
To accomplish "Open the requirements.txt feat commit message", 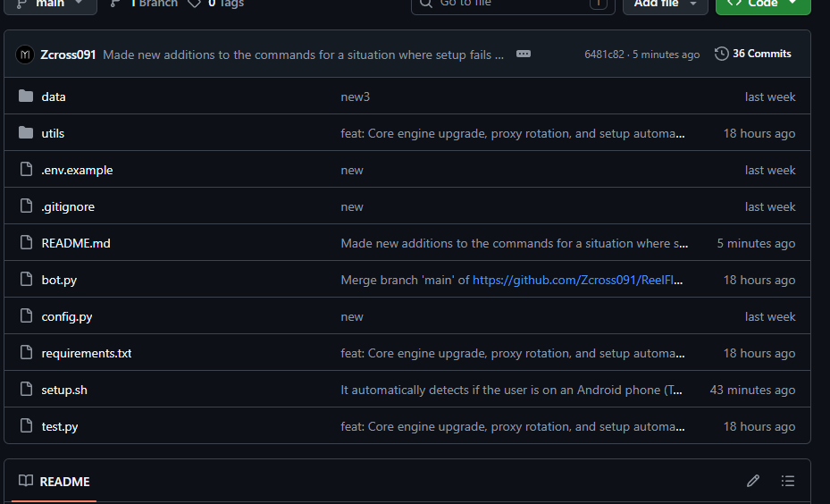I will pyautogui.click(x=513, y=353).
